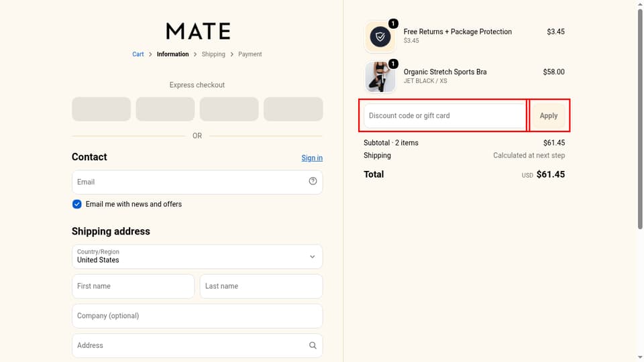Image resolution: width=644 pixels, height=362 pixels.
Task: Click the MATE logo
Action: coord(198,32)
